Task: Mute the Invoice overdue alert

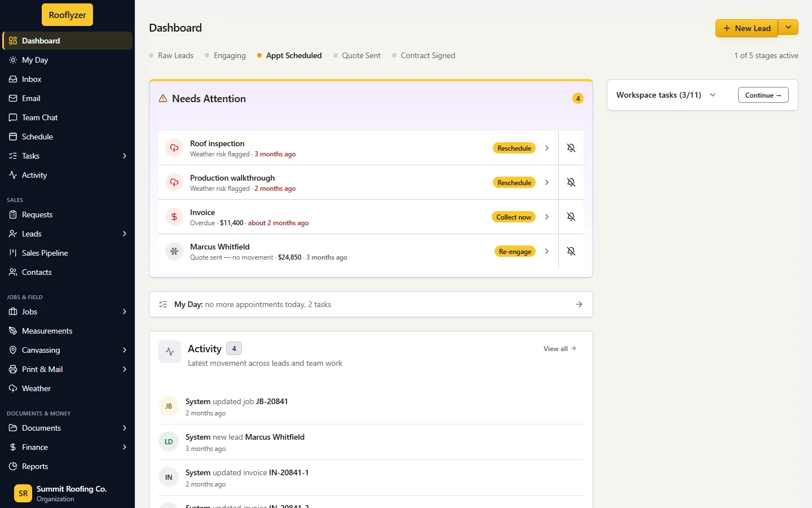Action: (571, 217)
